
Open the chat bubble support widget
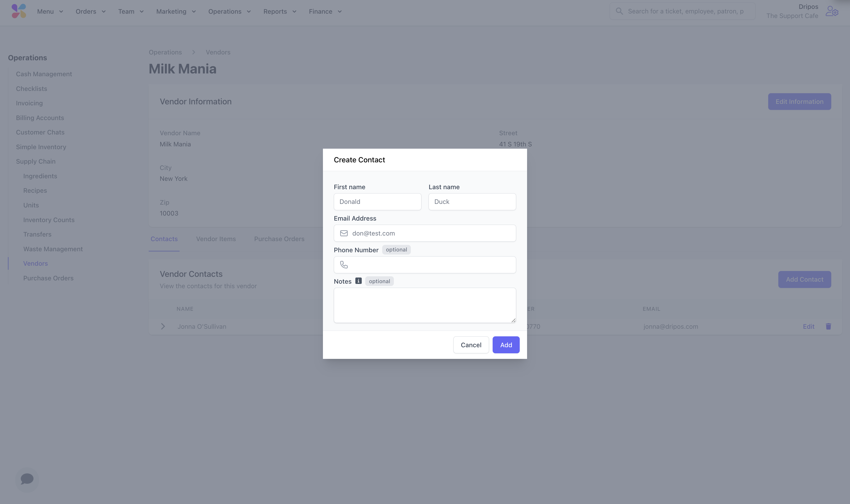[27, 479]
